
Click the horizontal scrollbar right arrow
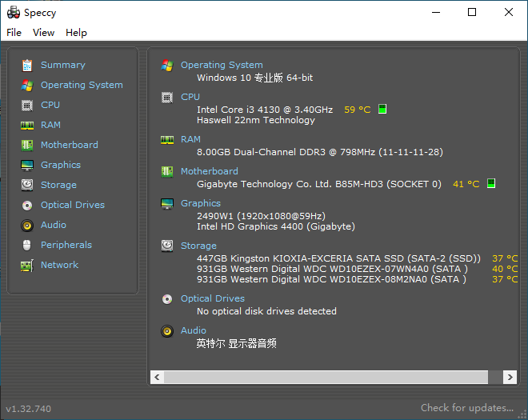click(510, 377)
